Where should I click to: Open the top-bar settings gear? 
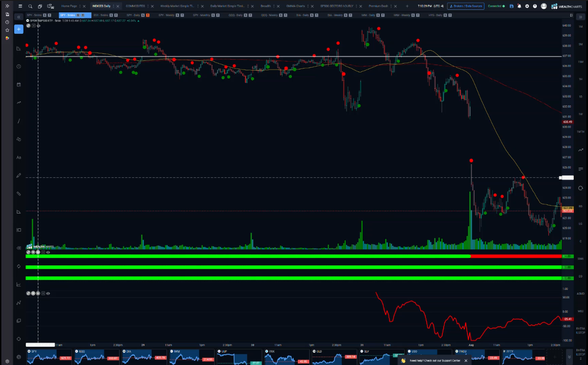[x=527, y=6]
